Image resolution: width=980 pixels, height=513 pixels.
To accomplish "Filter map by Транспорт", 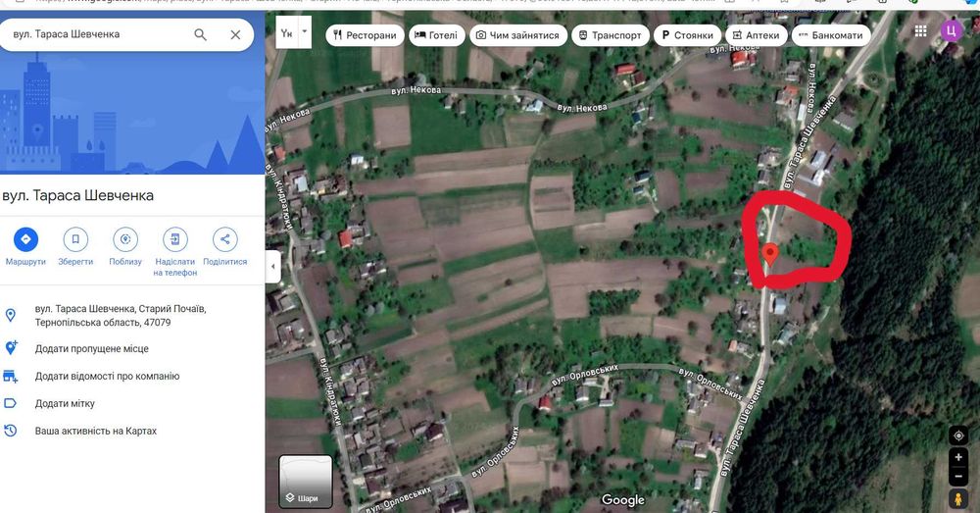I will point(611,35).
